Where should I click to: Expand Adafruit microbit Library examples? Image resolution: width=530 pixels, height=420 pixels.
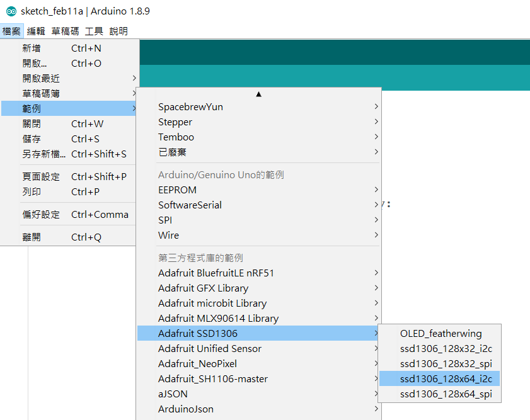[259, 303]
